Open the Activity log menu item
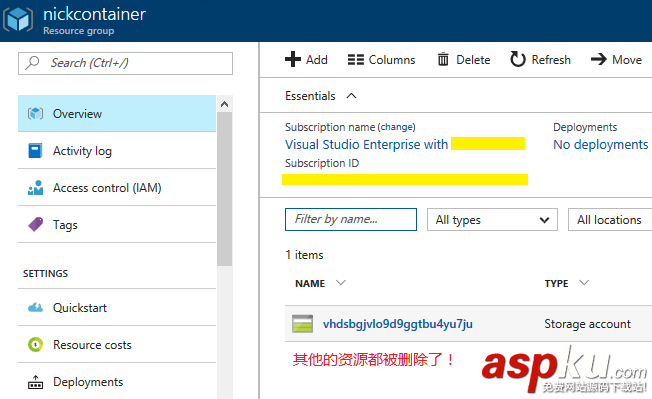The image size is (652, 399). coord(117,150)
